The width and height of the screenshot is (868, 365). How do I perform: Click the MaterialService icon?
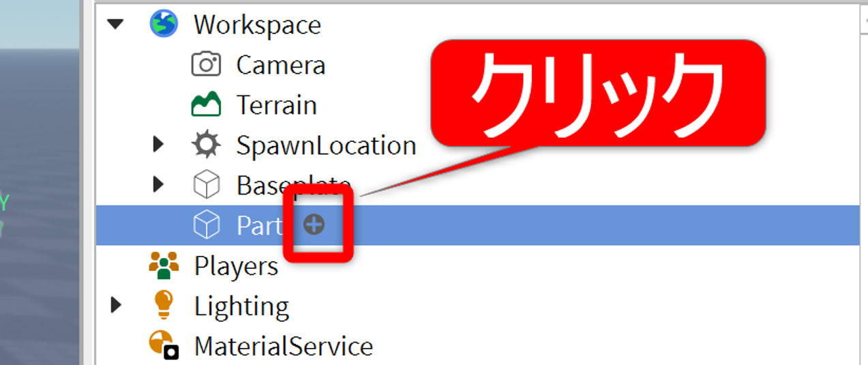tap(164, 345)
